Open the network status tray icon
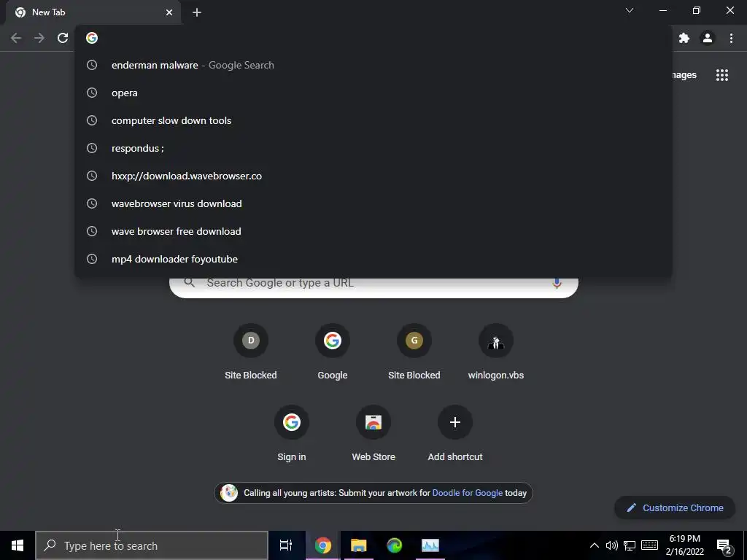747x560 pixels. pyautogui.click(x=630, y=545)
